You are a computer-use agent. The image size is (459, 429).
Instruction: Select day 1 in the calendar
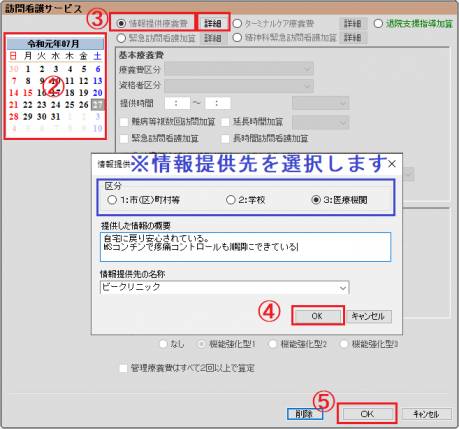tap(28, 69)
